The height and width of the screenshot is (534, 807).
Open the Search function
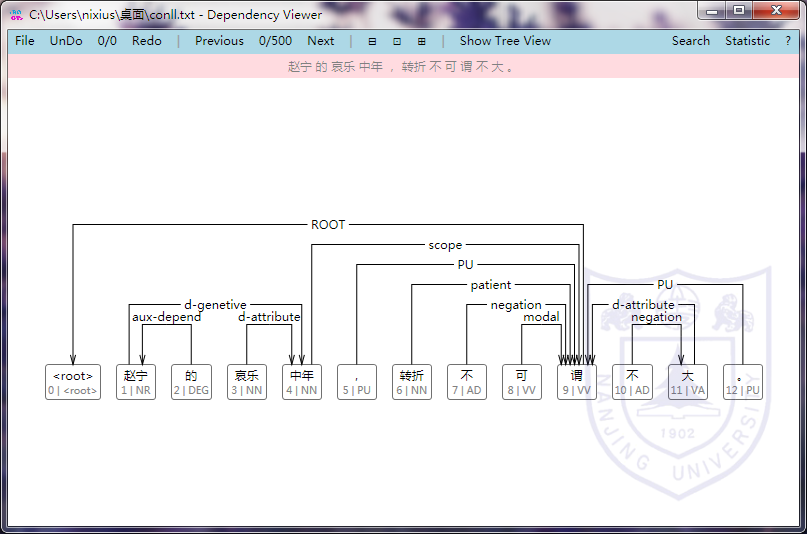(x=690, y=41)
